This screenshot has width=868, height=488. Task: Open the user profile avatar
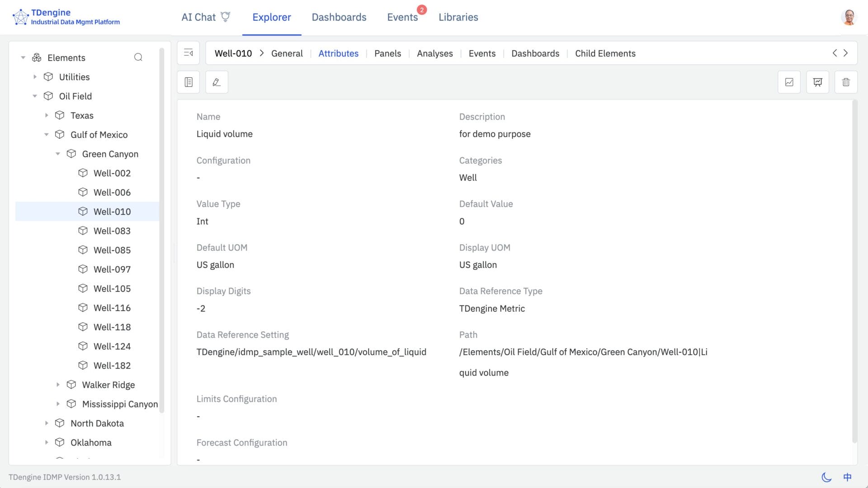click(849, 17)
